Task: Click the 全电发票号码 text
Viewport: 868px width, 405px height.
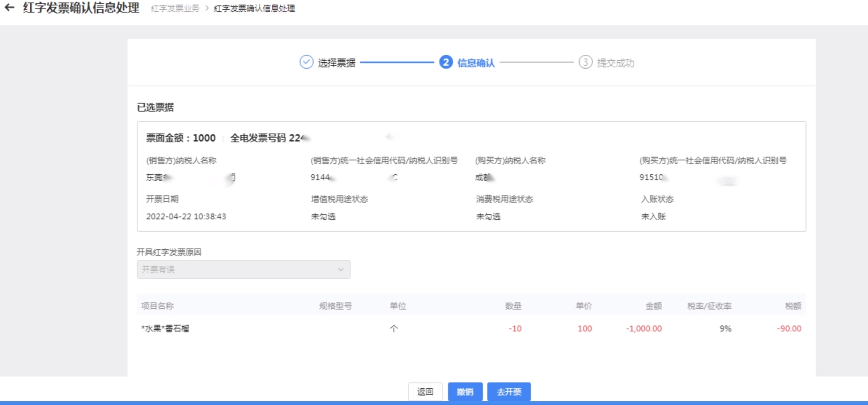Action: (x=258, y=138)
